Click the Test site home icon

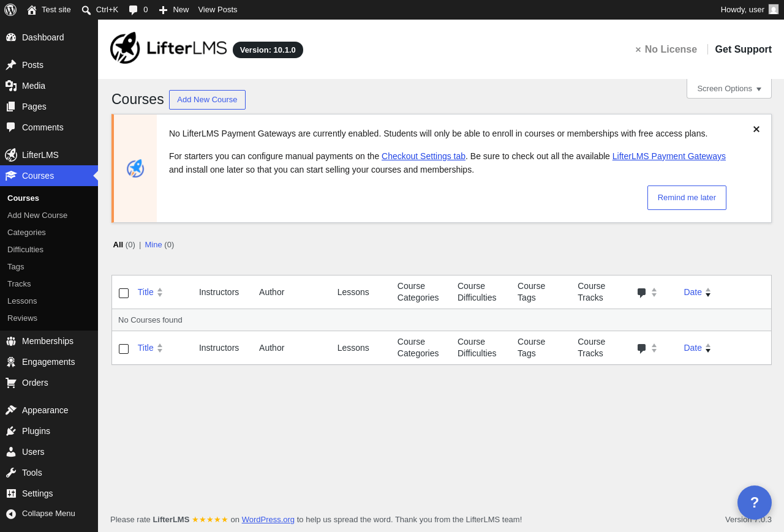pyautogui.click(x=32, y=10)
